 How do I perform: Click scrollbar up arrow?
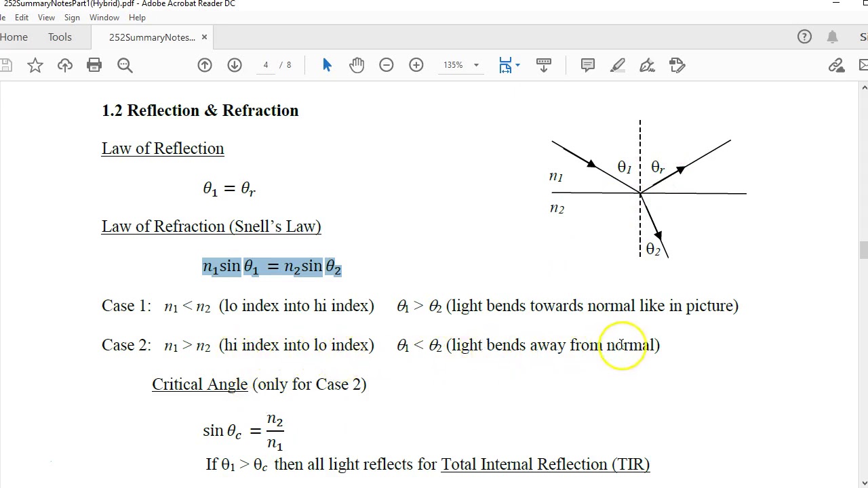click(863, 87)
